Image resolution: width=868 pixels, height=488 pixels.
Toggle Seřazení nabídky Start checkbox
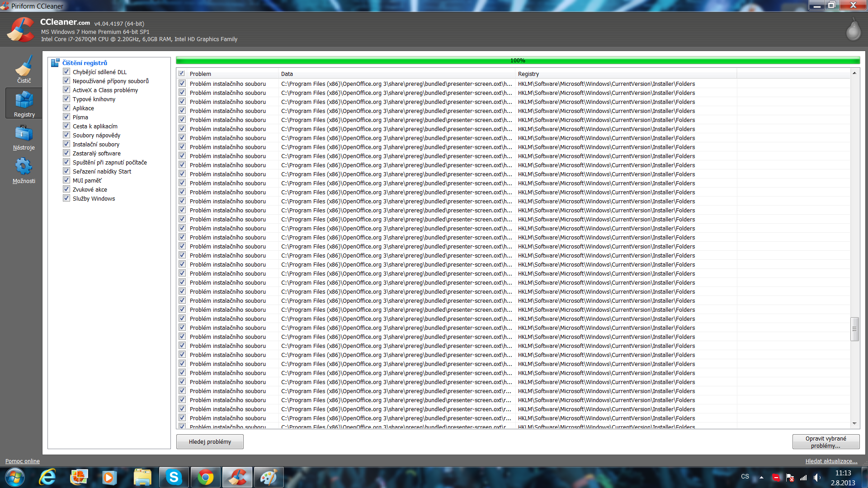coord(66,171)
